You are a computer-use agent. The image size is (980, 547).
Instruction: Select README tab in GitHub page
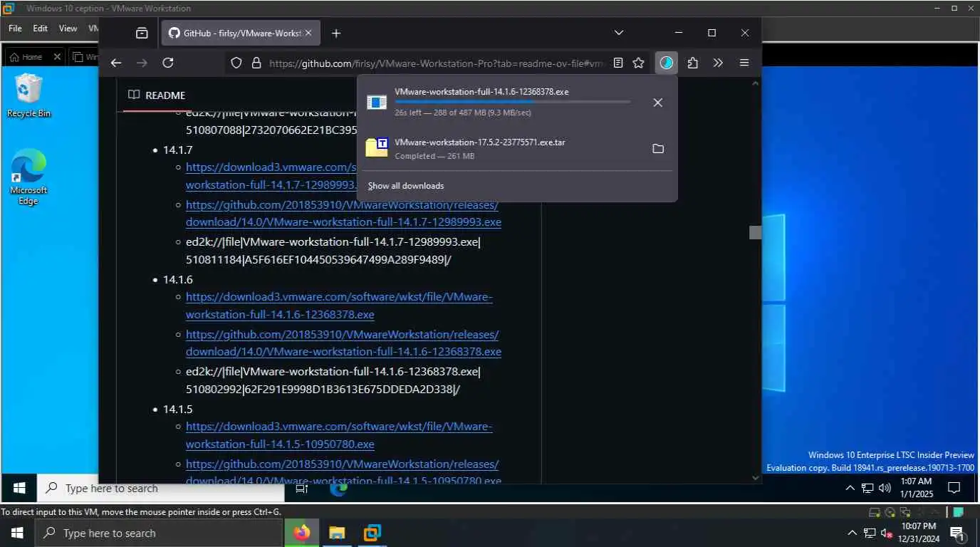pyautogui.click(x=157, y=95)
